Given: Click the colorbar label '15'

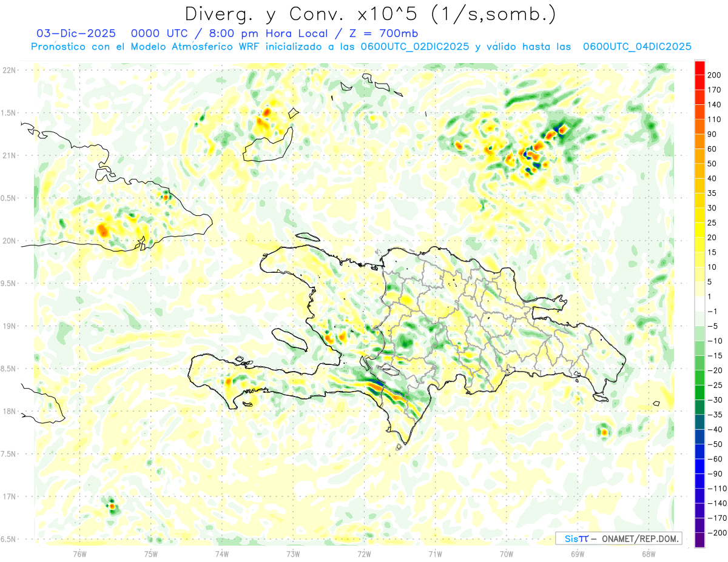Looking at the screenshot, I should pyautogui.click(x=712, y=252).
